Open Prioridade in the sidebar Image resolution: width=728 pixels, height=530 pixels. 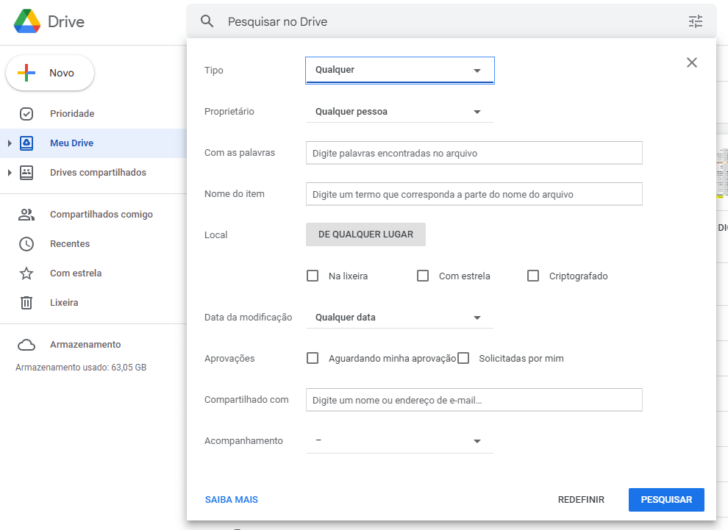click(x=72, y=114)
